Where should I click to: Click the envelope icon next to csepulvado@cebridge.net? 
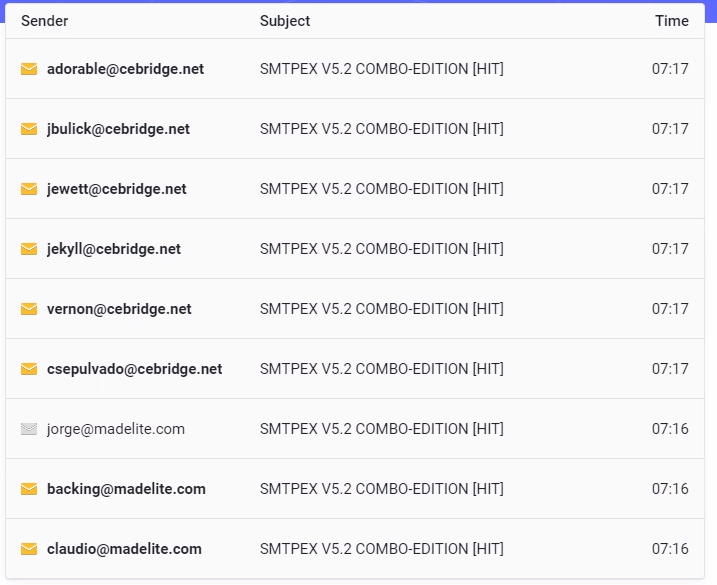(29, 369)
